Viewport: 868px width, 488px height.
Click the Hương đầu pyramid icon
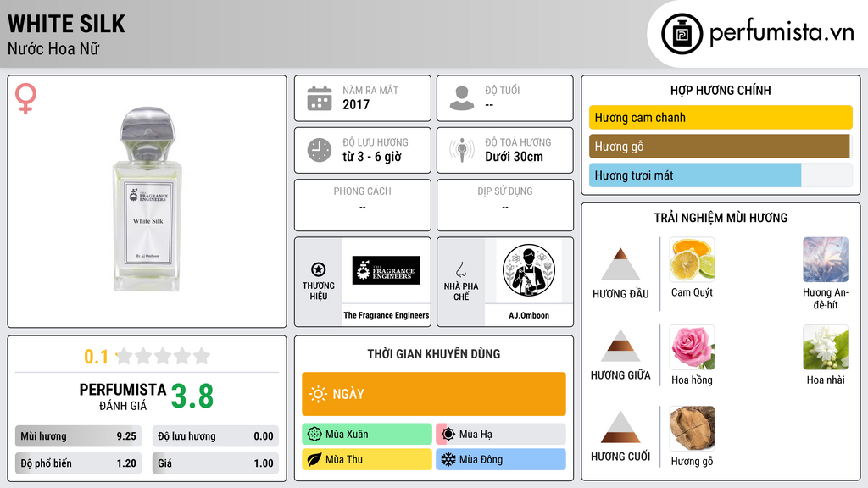[620, 264]
